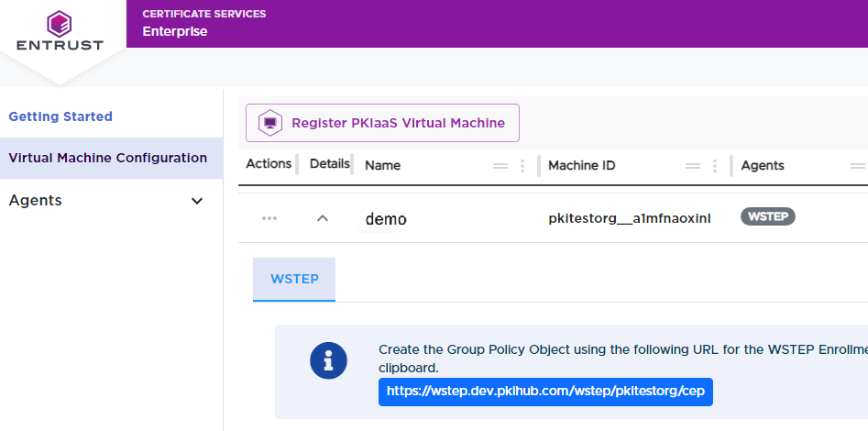The height and width of the screenshot is (431, 868).
Task: Select the demo machine name cell
Action: 386,219
